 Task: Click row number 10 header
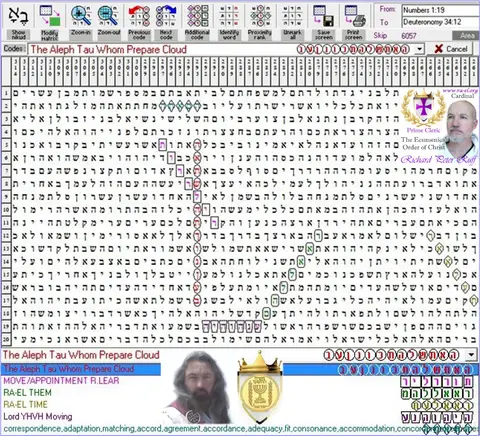coord(6,210)
